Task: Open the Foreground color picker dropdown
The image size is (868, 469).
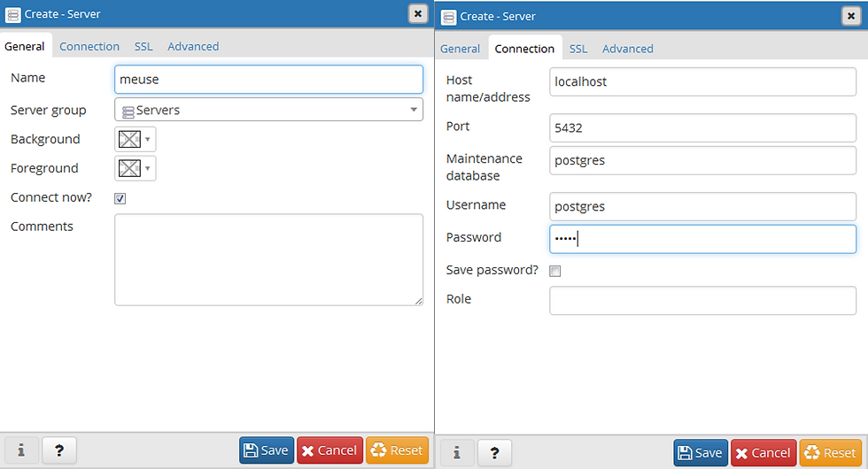Action: click(x=135, y=168)
